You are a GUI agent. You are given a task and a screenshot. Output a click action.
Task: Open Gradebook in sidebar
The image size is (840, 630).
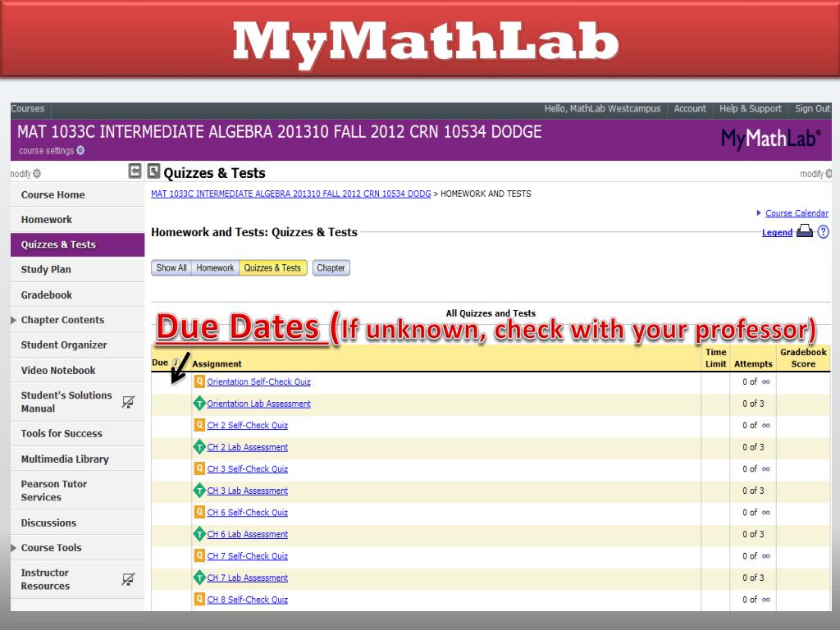(78, 295)
